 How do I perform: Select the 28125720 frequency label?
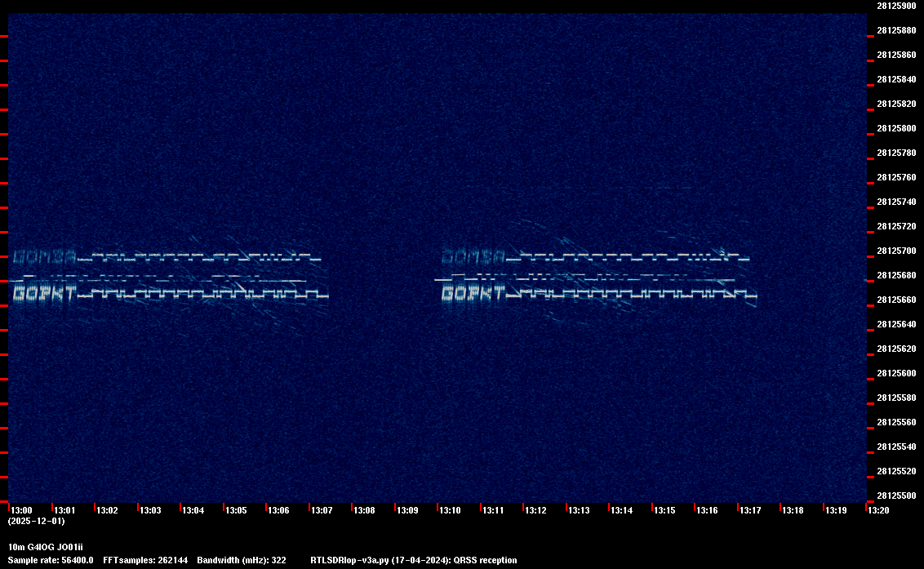[897, 226]
